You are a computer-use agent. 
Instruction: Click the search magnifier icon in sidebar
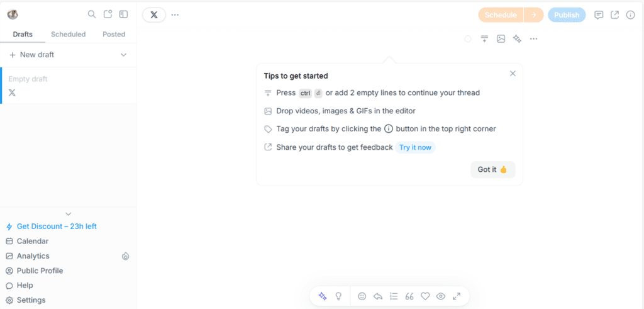pyautogui.click(x=92, y=14)
